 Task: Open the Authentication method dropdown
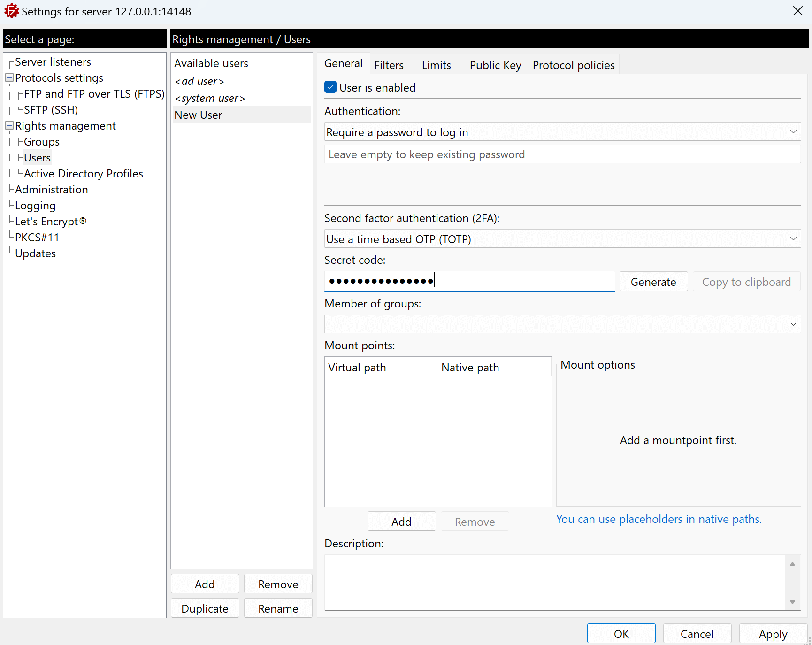[562, 132]
